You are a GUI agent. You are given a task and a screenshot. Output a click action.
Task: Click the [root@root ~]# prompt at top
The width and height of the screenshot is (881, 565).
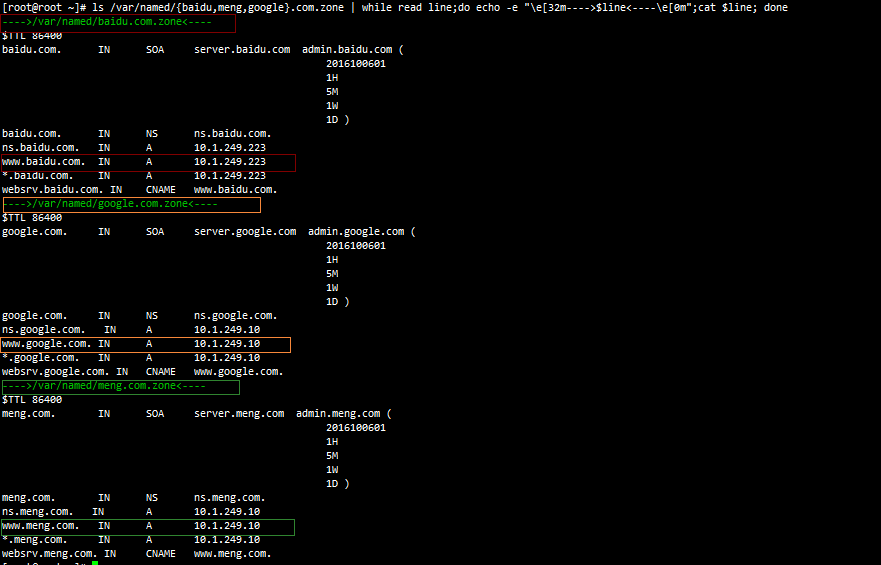(44, 8)
